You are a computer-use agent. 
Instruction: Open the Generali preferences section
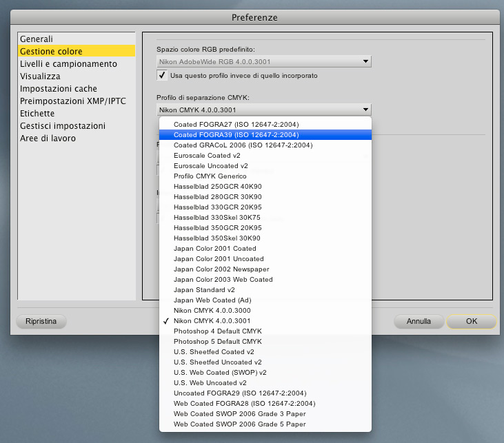[77, 39]
